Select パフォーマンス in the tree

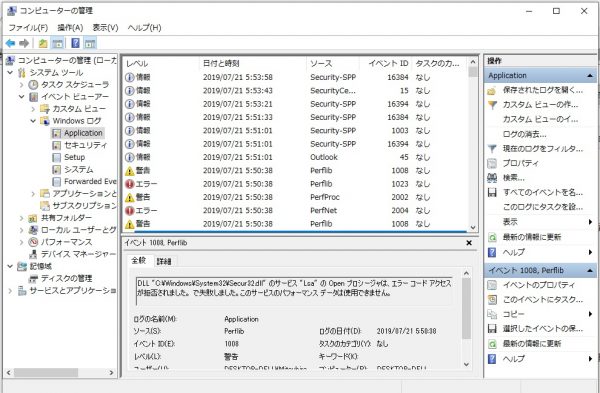click(x=66, y=242)
